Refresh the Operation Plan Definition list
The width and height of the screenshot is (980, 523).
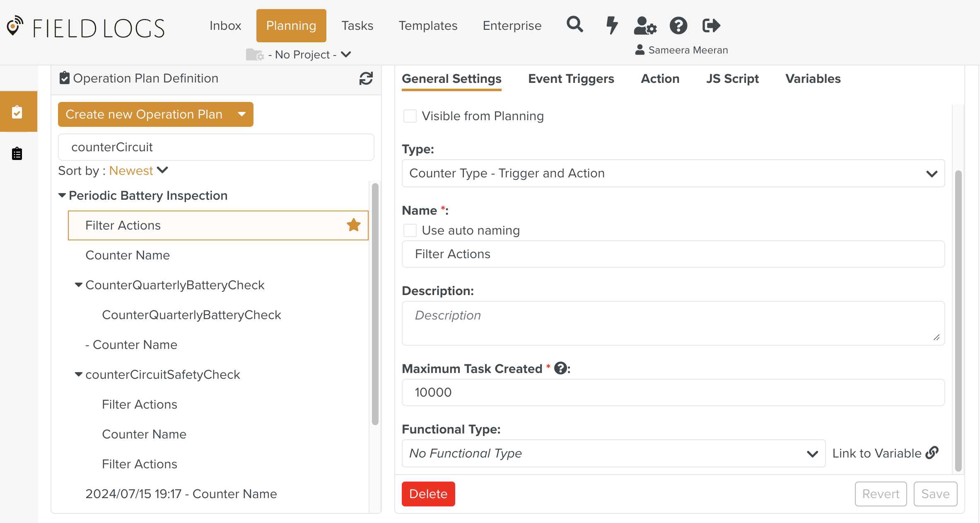click(x=366, y=78)
